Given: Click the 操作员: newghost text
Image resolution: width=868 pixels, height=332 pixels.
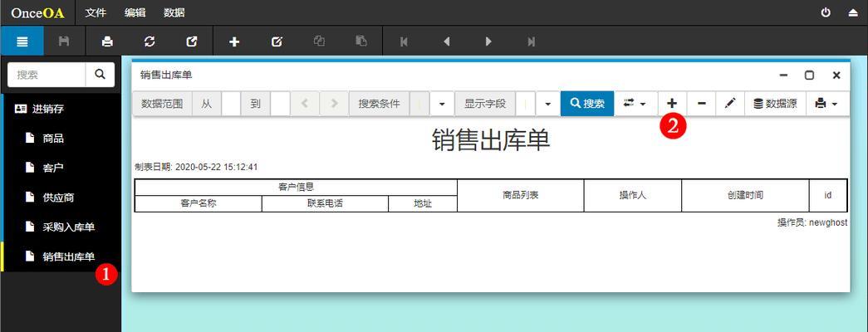Looking at the screenshot, I should point(812,222).
